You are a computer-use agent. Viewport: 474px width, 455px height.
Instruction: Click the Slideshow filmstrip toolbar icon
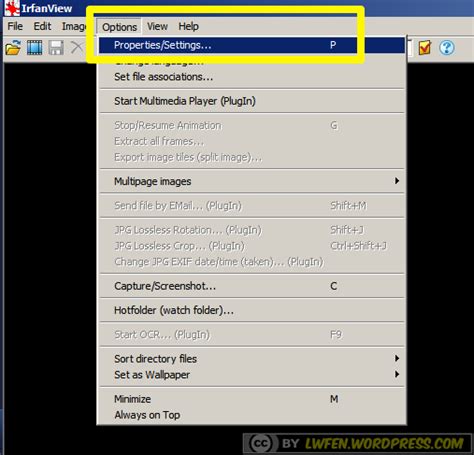35,47
